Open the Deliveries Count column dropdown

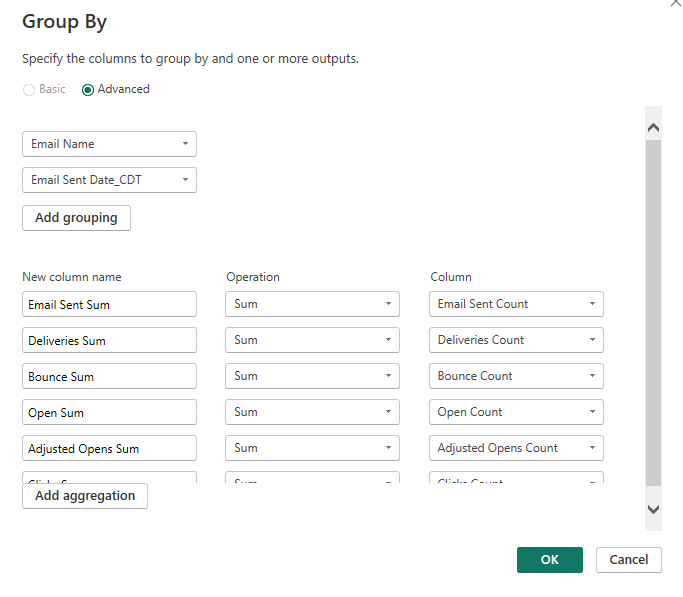pyautogui.click(x=516, y=341)
